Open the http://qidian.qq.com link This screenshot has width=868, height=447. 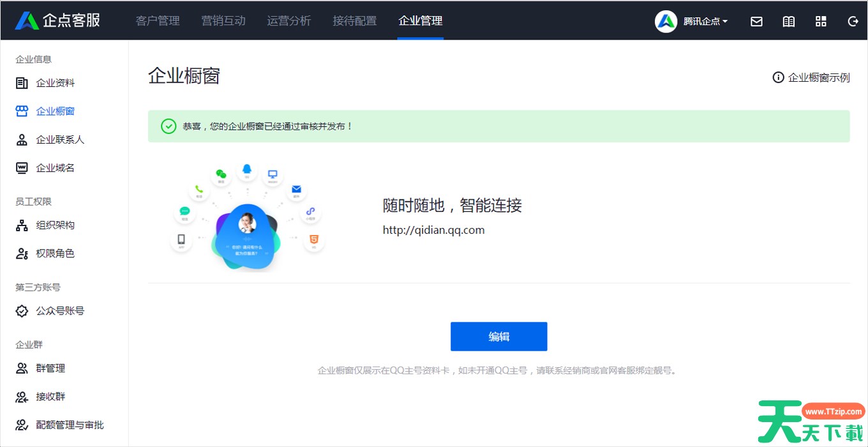(x=433, y=230)
